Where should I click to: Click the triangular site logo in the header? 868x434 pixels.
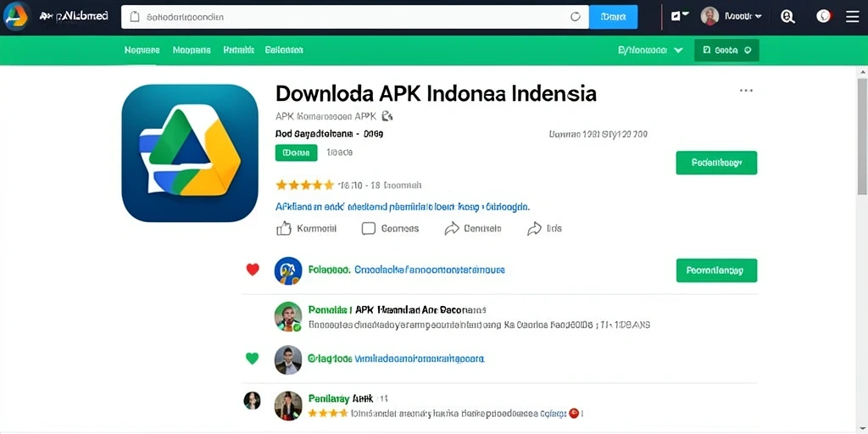[15, 17]
